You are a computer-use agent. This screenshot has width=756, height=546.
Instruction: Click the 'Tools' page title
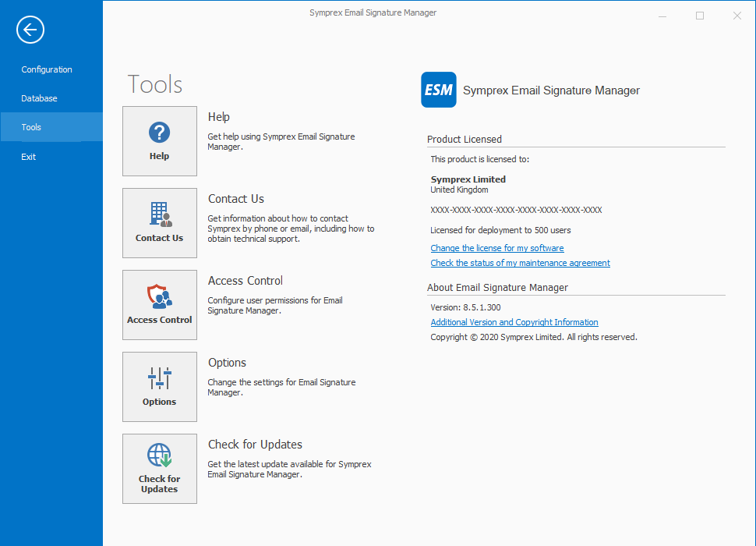click(x=155, y=84)
